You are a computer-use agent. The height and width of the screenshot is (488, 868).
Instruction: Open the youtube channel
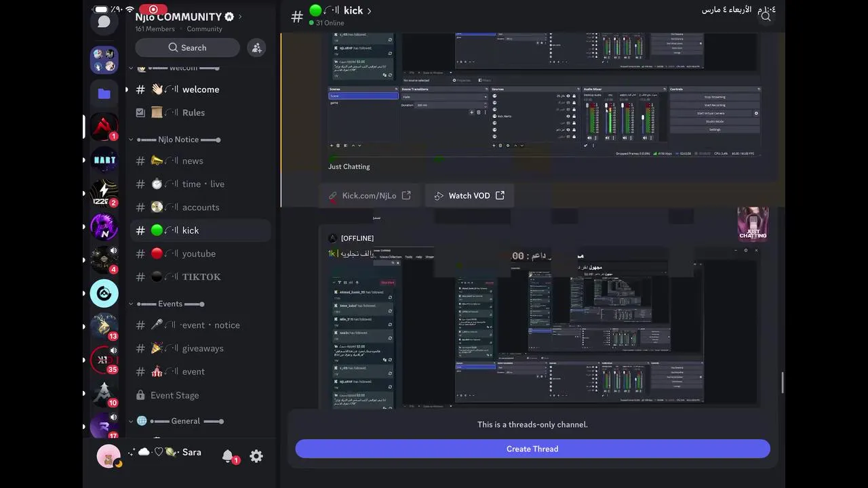[200, 253]
